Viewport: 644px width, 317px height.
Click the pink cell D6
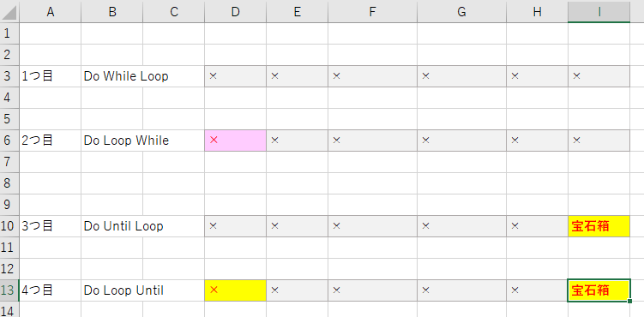click(x=235, y=141)
